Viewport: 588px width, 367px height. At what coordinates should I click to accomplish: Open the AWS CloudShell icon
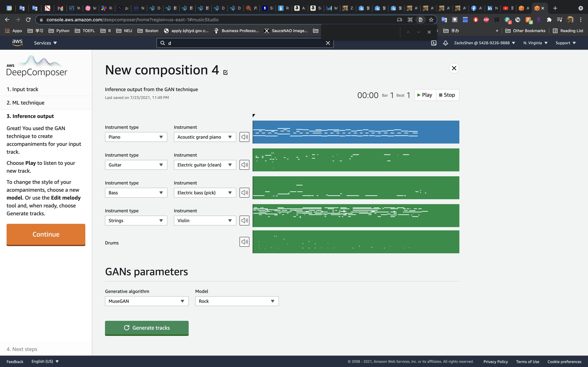point(434,43)
